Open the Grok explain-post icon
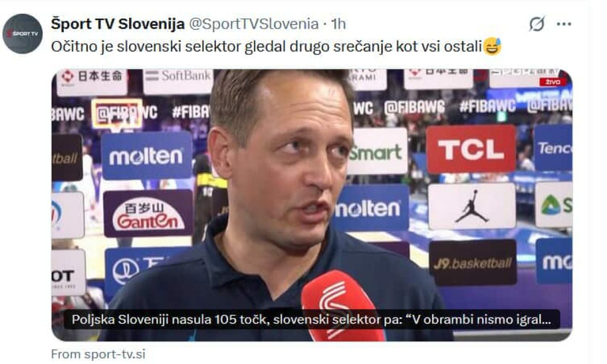The image size is (607, 364). click(x=537, y=24)
